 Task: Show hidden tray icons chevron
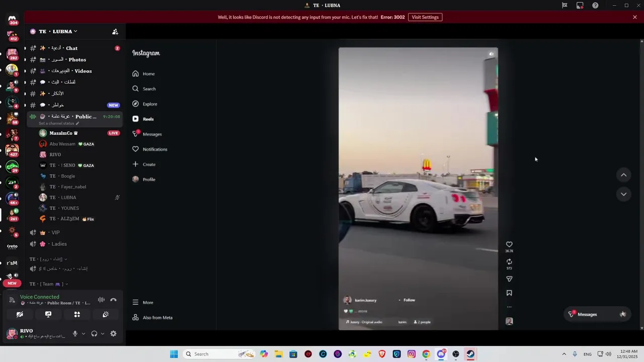pyautogui.click(x=564, y=354)
